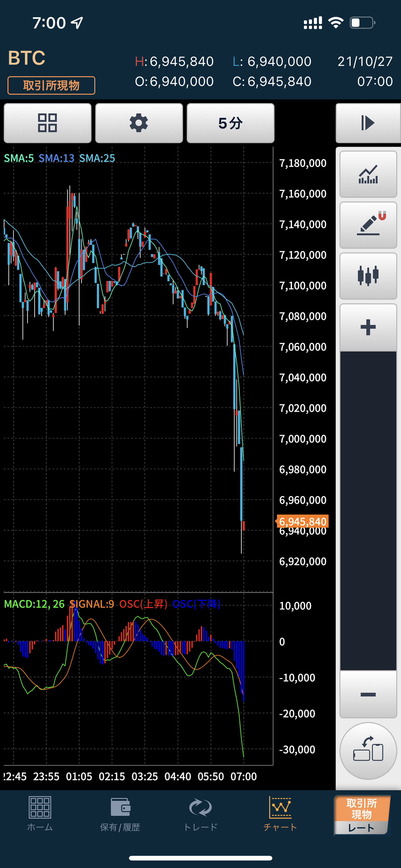Viewport: 401px width, 868px height.
Task: Tap the OSC(上昇) label
Action: point(143,604)
